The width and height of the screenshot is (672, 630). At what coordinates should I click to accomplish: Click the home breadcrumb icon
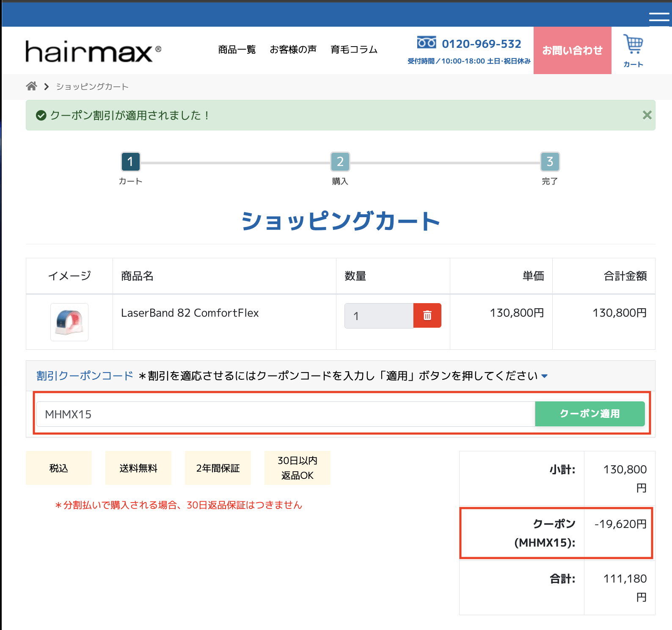(x=31, y=86)
